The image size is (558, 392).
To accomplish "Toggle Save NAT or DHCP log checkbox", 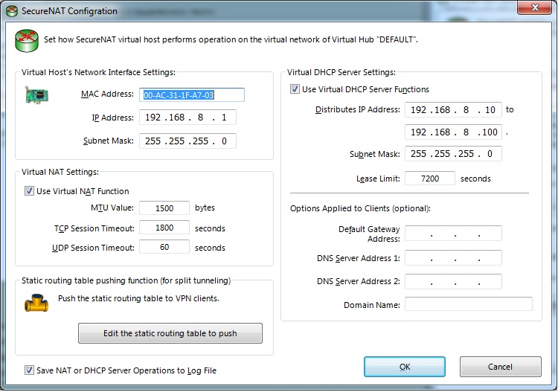I will [x=29, y=370].
